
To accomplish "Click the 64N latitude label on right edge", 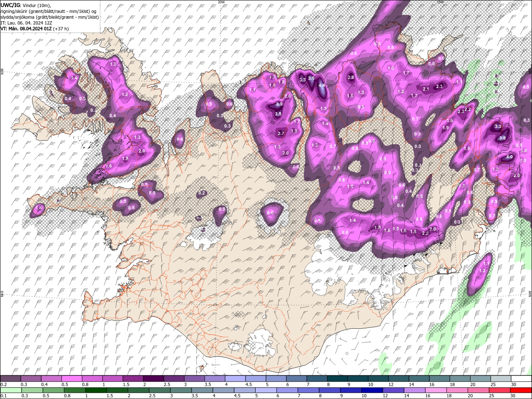I will (530, 293).
